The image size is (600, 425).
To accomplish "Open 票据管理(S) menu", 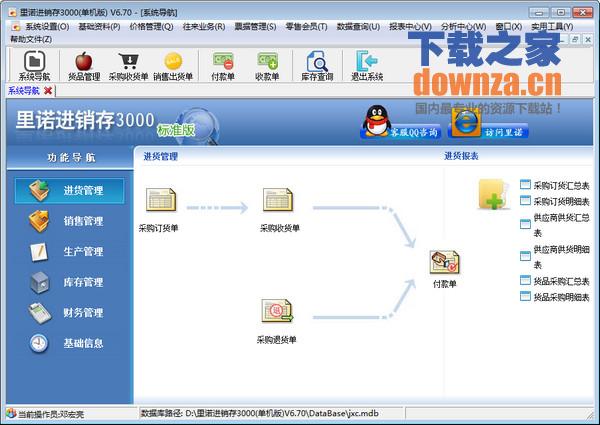I will (x=255, y=26).
